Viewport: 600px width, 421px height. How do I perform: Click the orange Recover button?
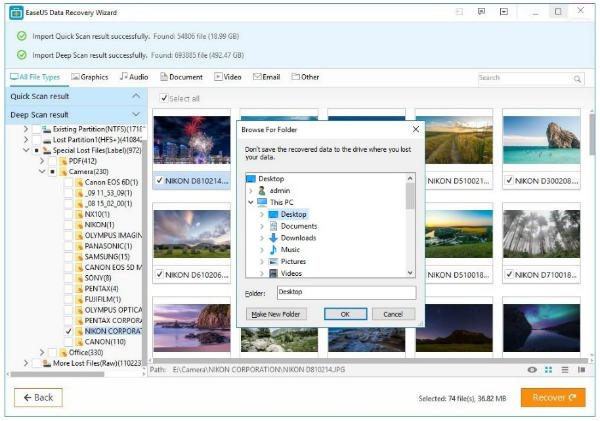pos(553,397)
